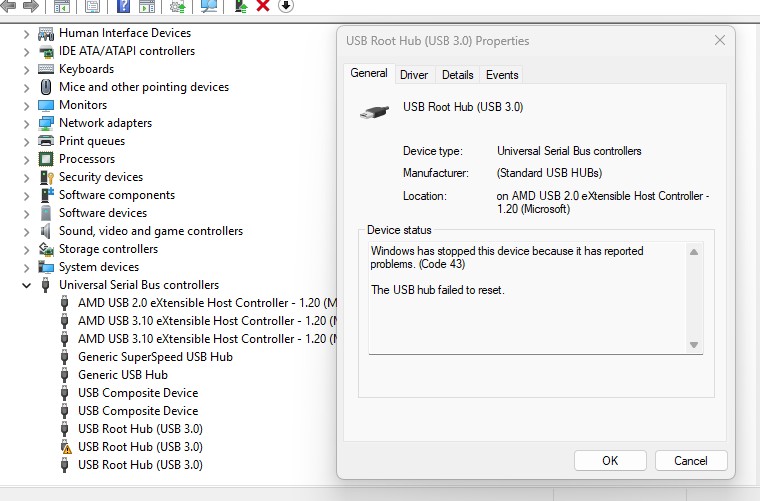Click the Device status scrollbar down arrow
The width and height of the screenshot is (760, 501).
694,345
